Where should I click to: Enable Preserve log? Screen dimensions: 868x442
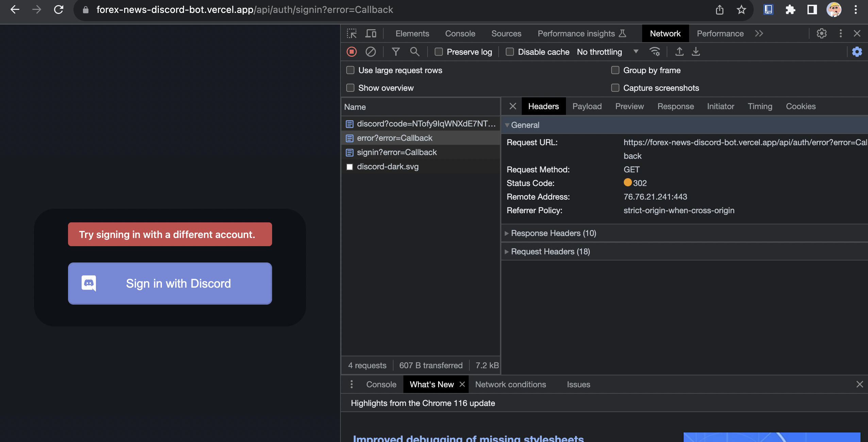[x=439, y=52]
